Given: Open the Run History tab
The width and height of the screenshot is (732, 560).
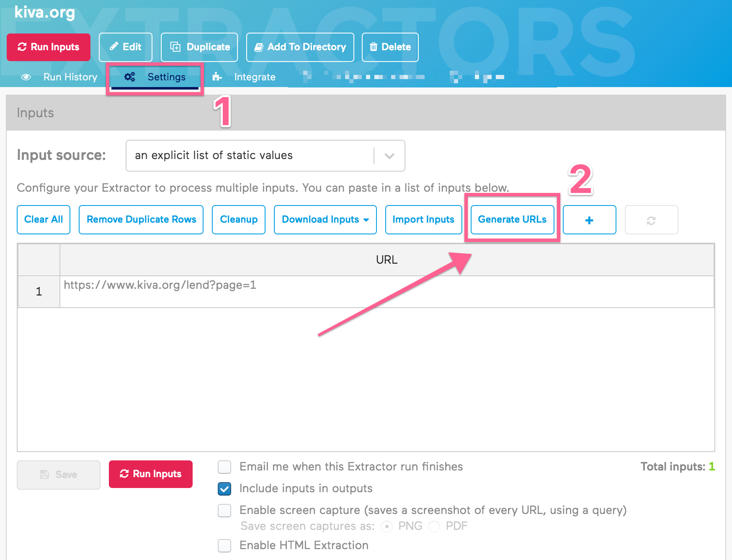Looking at the screenshot, I should [70, 77].
